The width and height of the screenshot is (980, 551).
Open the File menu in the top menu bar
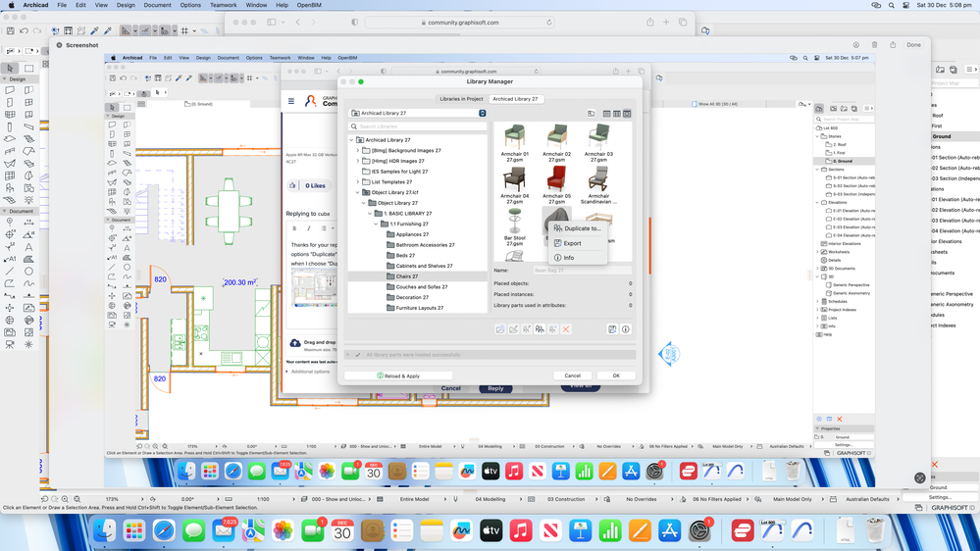(x=62, y=5)
